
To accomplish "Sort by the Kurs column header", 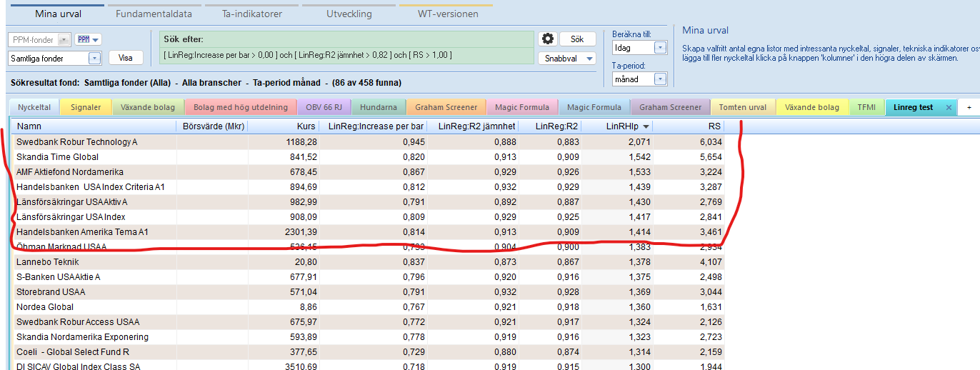I will pos(284,126).
